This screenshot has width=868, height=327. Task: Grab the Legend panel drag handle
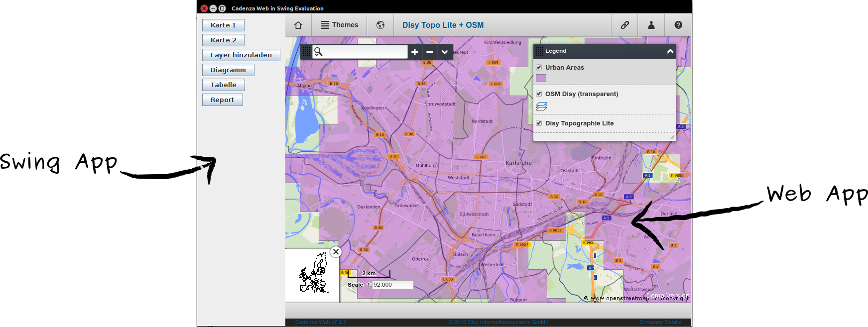[x=539, y=51]
